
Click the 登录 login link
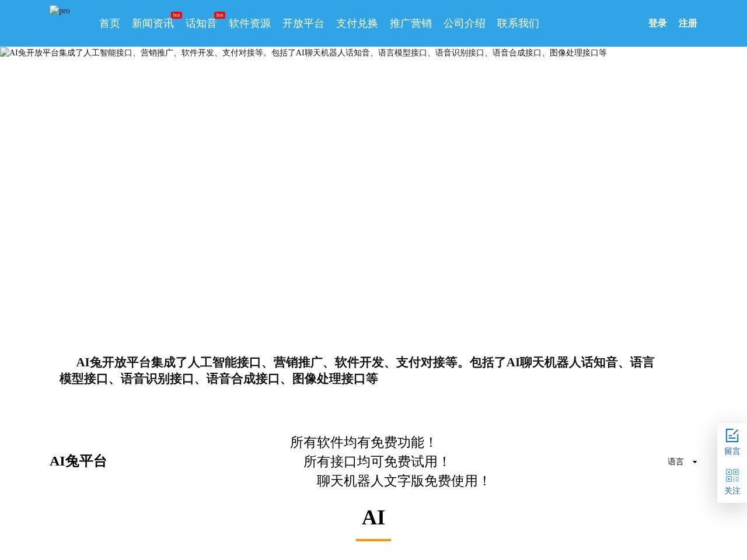point(657,23)
